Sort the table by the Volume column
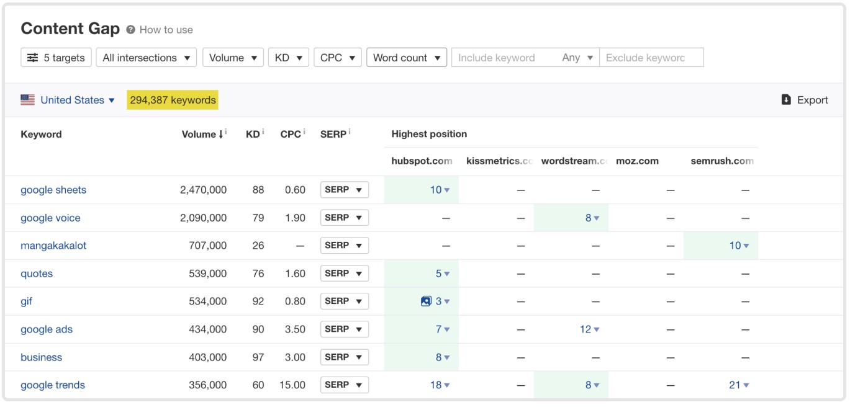This screenshot has width=868, height=410. [204, 134]
